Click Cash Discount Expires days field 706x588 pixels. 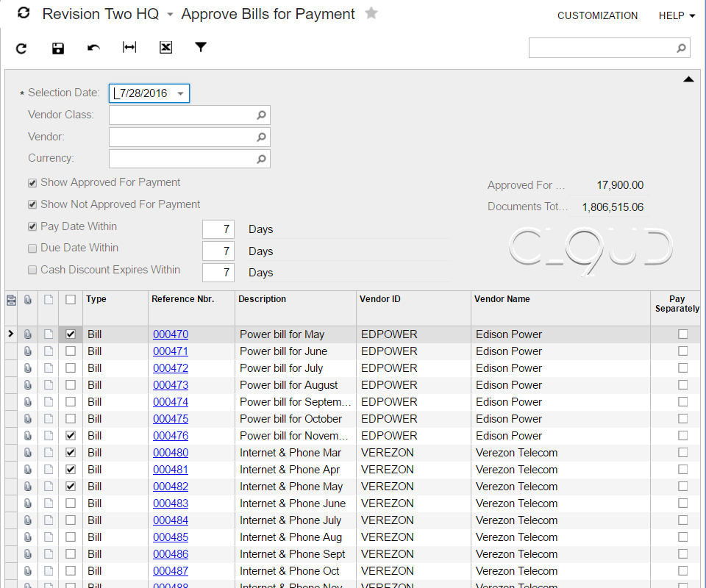pos(218,273)
